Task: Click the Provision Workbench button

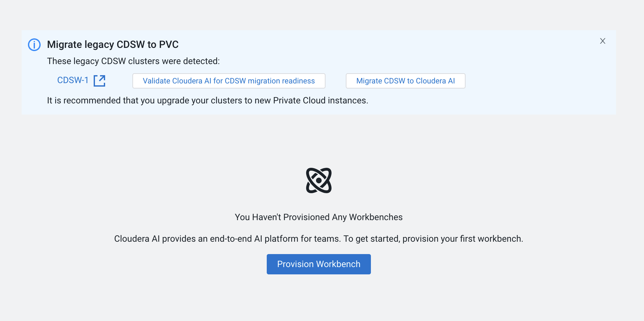Action: [x=319, y=264]
